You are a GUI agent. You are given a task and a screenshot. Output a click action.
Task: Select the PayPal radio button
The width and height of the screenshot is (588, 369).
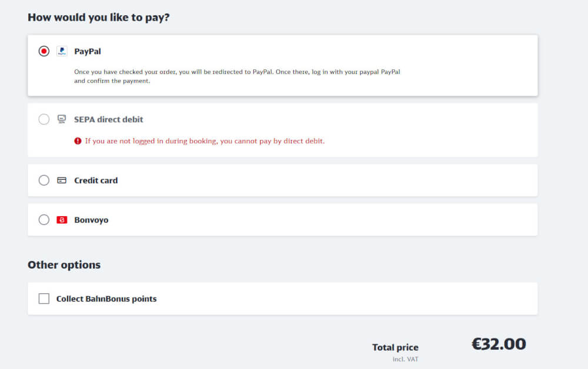44,51
